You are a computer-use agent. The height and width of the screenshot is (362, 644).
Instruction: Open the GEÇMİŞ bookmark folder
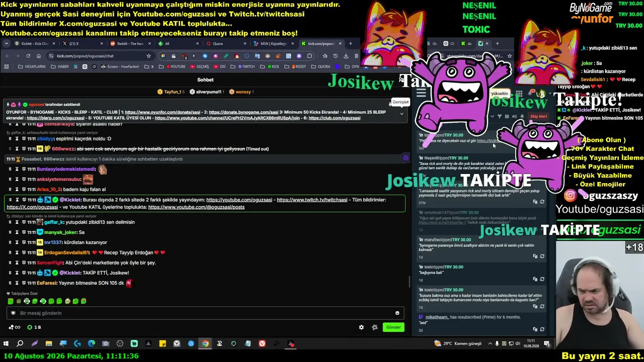(199, 66)
